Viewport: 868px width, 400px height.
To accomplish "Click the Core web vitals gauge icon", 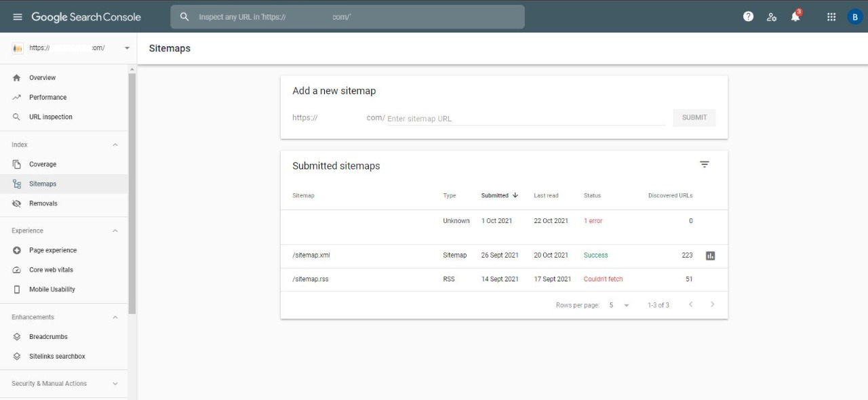I will point(17,270).
